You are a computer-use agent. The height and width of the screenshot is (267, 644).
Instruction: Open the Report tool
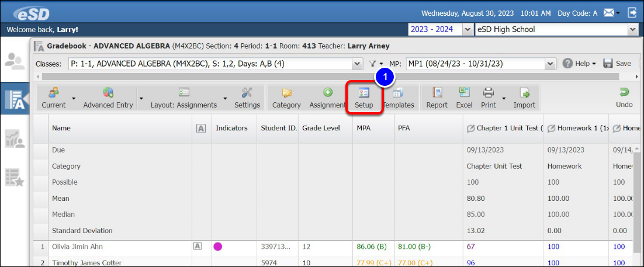pos(437,98)
